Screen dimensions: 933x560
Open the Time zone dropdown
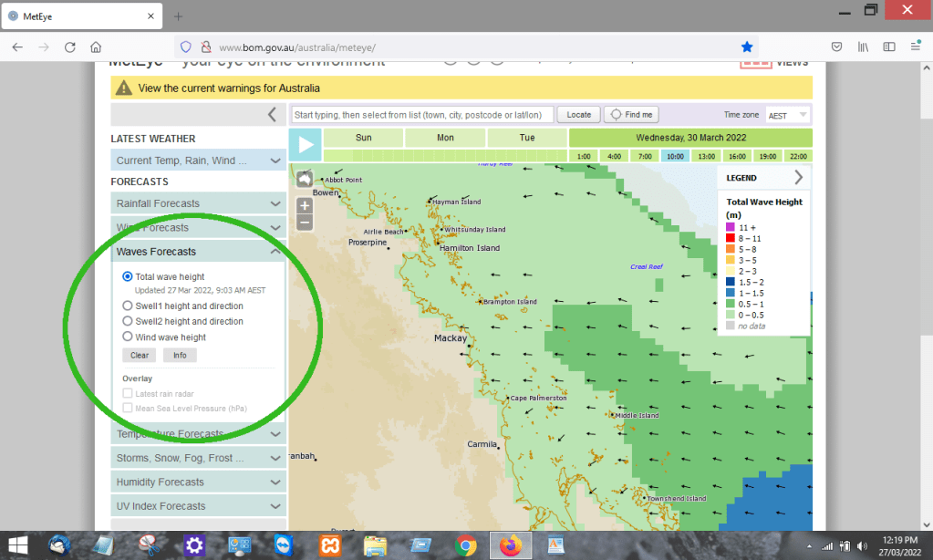(788, 115)
